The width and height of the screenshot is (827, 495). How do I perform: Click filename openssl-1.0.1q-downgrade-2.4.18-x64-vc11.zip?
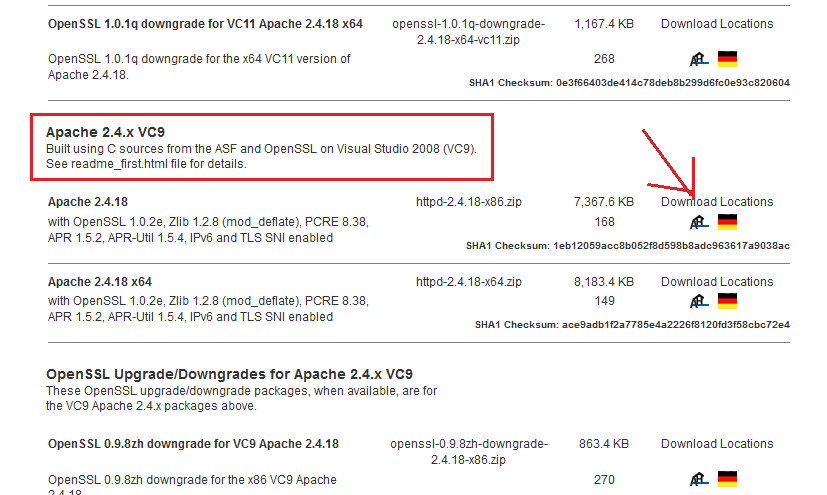[x=468, y=32]
